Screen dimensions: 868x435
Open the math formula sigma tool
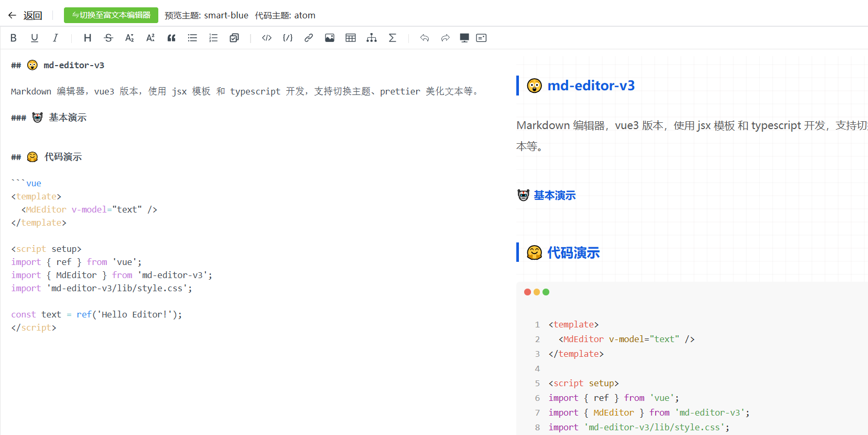(x=393, y=38)
